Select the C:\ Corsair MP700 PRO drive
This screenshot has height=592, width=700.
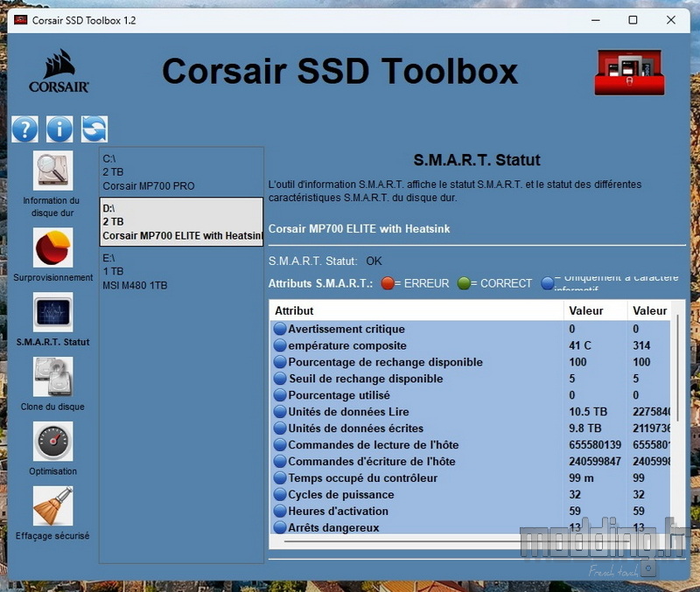[181, 172]
